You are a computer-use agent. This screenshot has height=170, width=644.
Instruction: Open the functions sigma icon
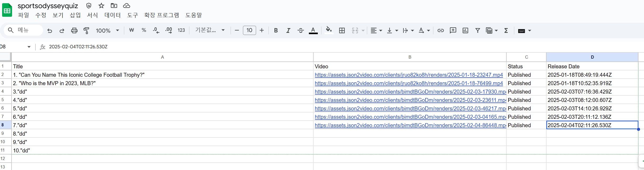tap(506, 31)
